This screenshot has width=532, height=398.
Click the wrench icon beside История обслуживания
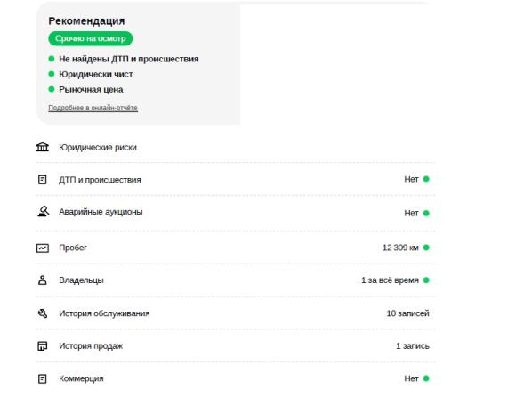(43, 313)
